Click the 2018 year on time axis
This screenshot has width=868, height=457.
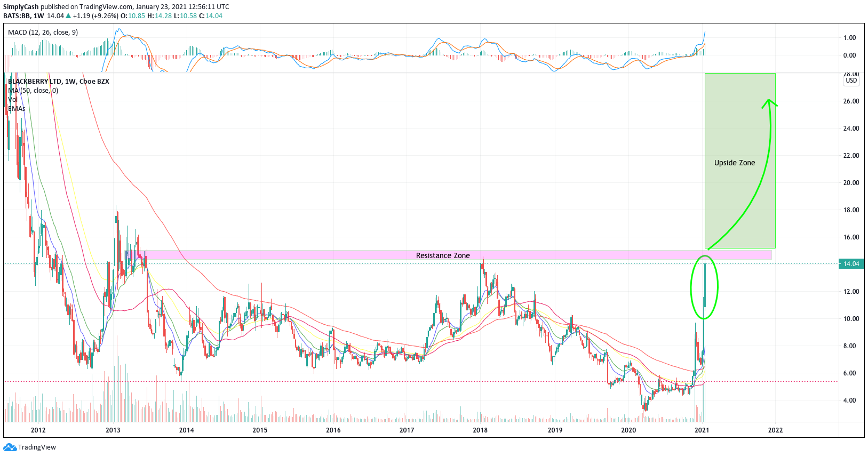(x=480, y=430)
